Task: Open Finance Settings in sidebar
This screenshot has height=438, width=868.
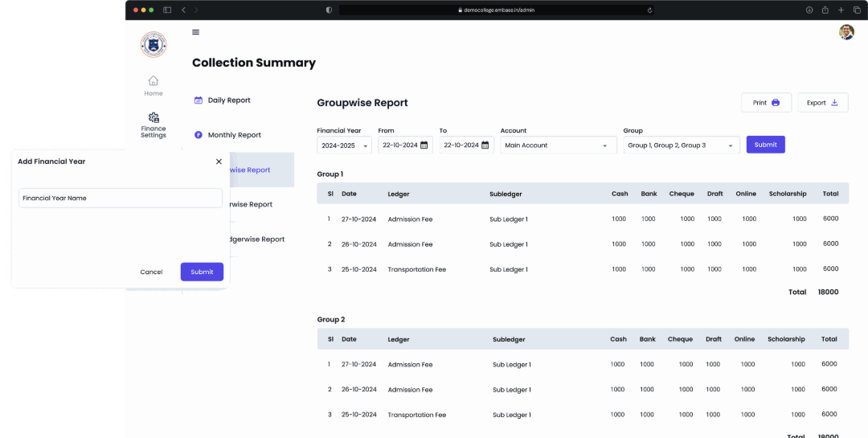Action: coord(154,125)
